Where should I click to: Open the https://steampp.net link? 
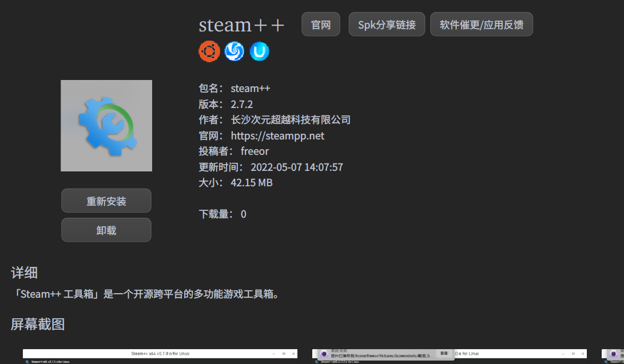pos(277,135)
